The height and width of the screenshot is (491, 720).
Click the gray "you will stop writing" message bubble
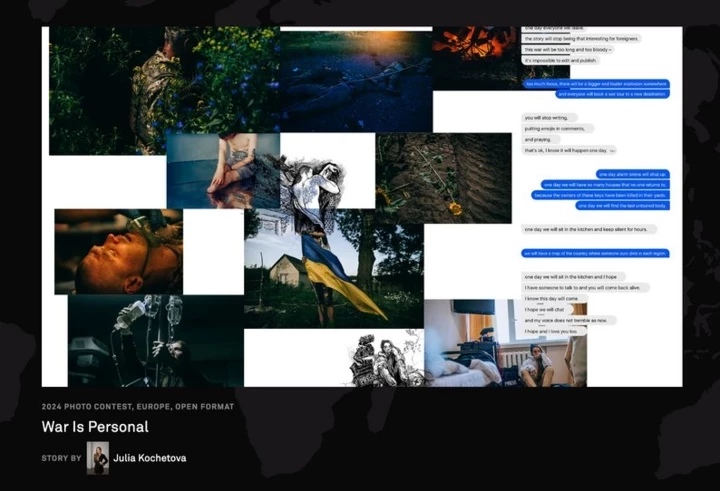pyautogui.click(x=548, y=118)
